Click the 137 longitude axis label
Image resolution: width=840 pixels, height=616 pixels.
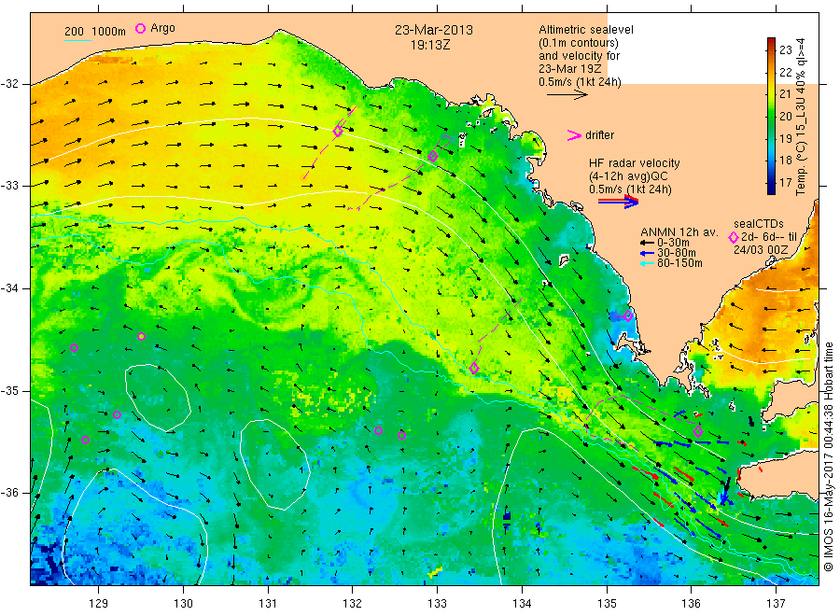(776, 604)
